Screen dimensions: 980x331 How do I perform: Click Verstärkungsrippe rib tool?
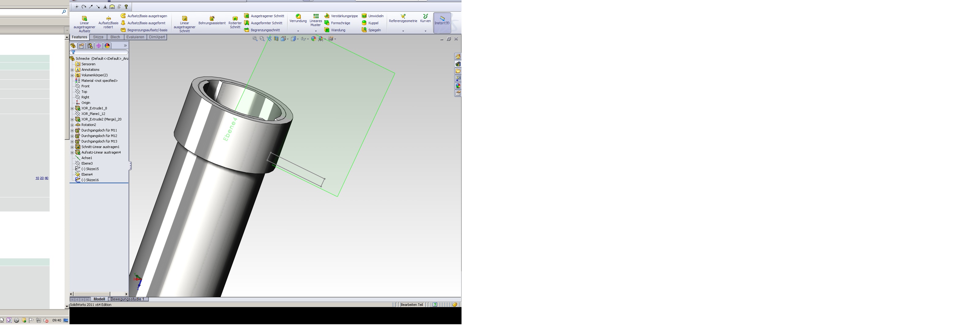click(x=341, y=16)
